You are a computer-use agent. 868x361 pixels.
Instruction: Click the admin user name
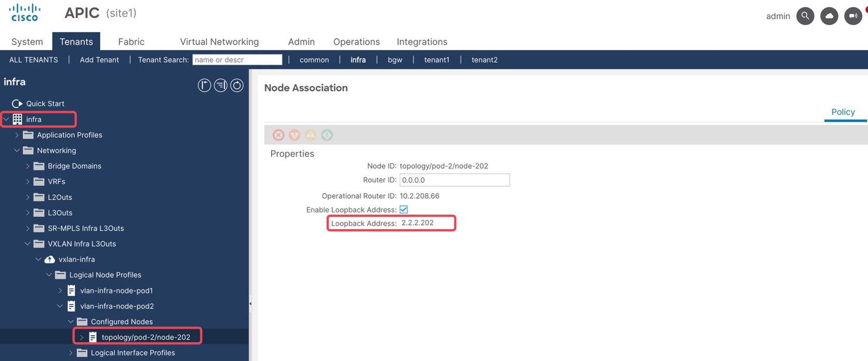[x=778, y=16]
